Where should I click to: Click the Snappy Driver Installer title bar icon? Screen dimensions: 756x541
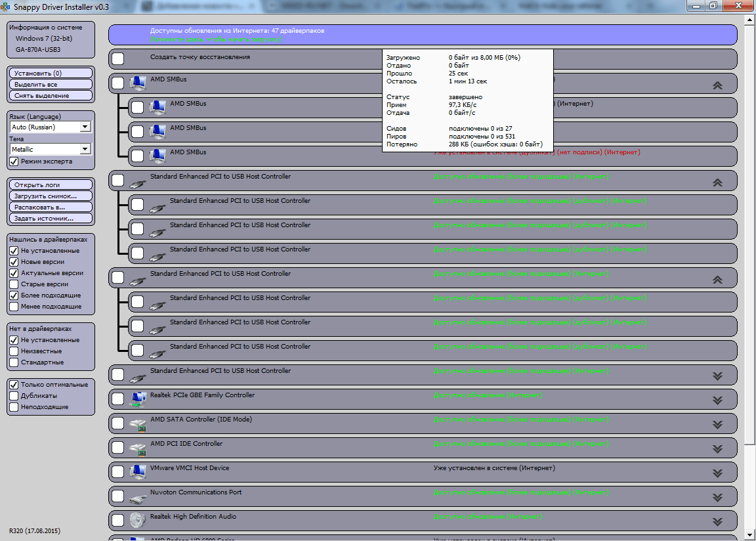coord(5,7)
